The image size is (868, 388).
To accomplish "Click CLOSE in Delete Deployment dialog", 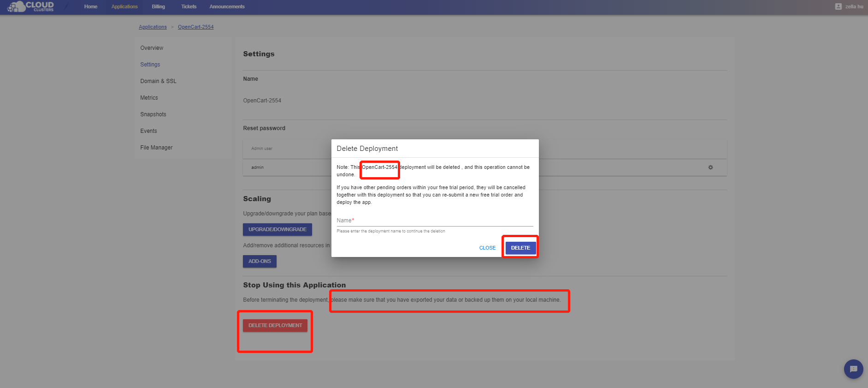I will pyautogui.click(x=487, y=248).
